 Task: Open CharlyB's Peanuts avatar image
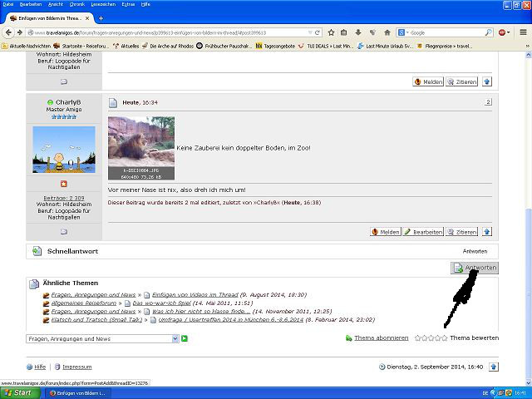[x=64, y=150]
